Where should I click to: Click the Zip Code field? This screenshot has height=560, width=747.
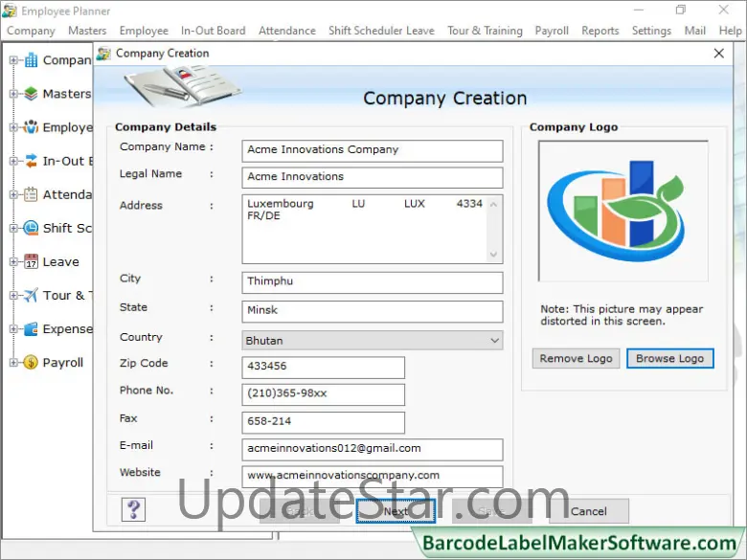click(x=323, y=368)
